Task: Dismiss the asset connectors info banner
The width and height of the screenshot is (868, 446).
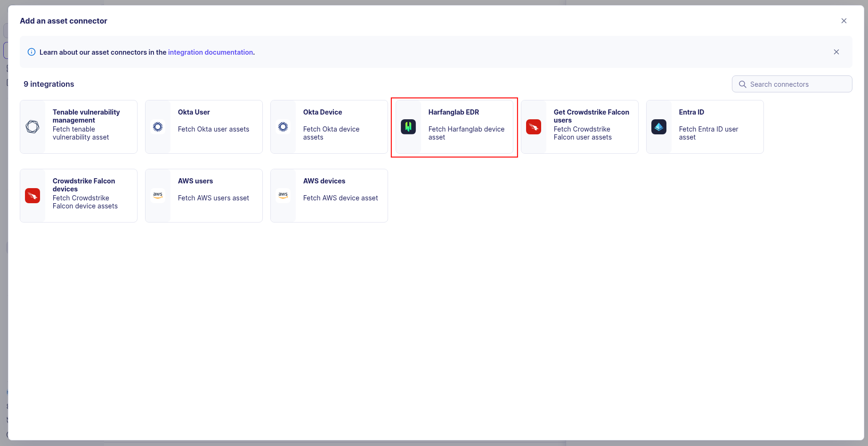Action: click(836, 52)
